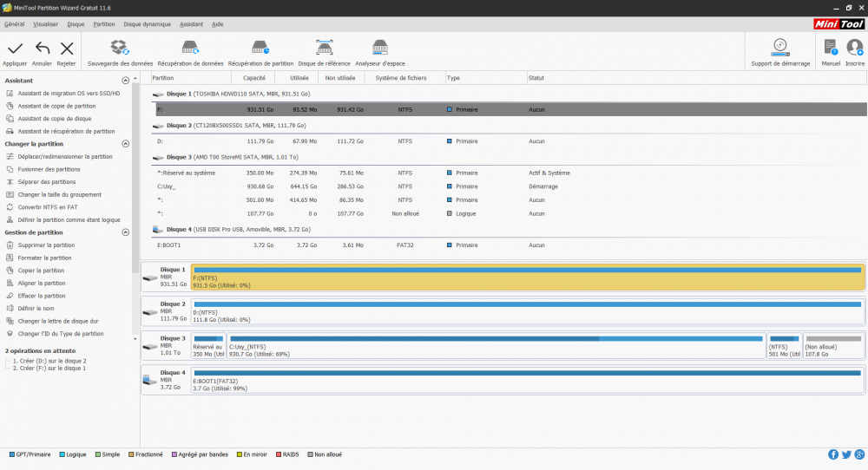Image resolution: width=868 pixels, height=470 pixels.
Task: Click the Annuler undo icon
Action: [42, 49]
